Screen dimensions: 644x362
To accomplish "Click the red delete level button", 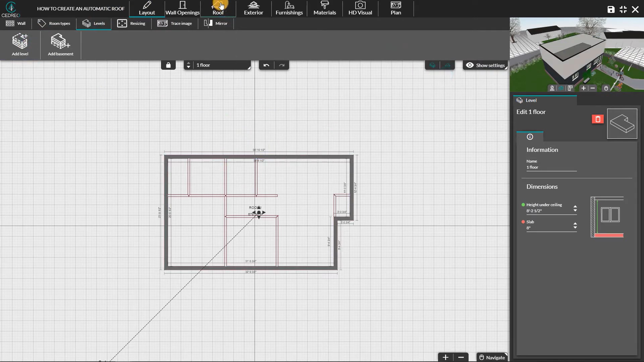I will [x=598, y=118].
